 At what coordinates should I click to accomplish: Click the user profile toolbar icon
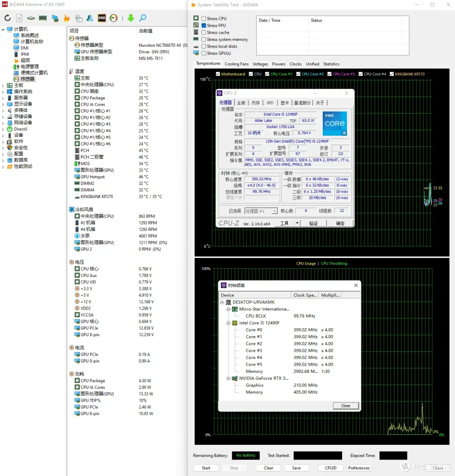click(90, 18)
